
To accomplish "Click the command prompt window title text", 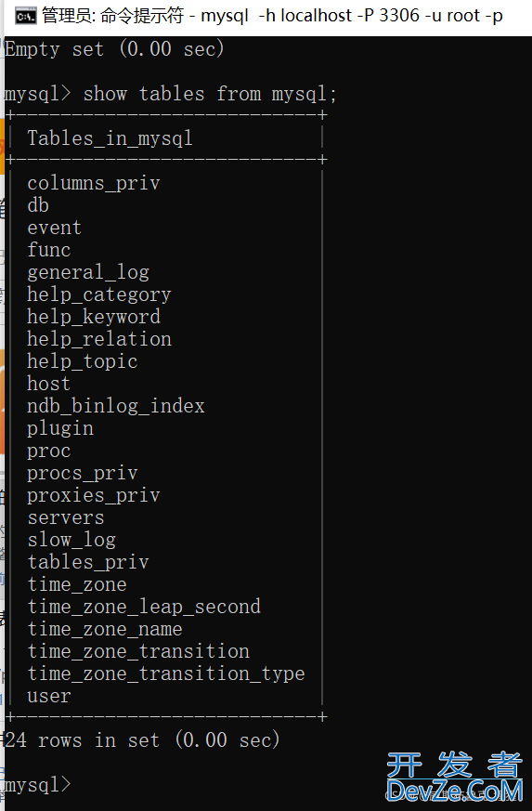I will pyautogui.click(x=272, y=16).
